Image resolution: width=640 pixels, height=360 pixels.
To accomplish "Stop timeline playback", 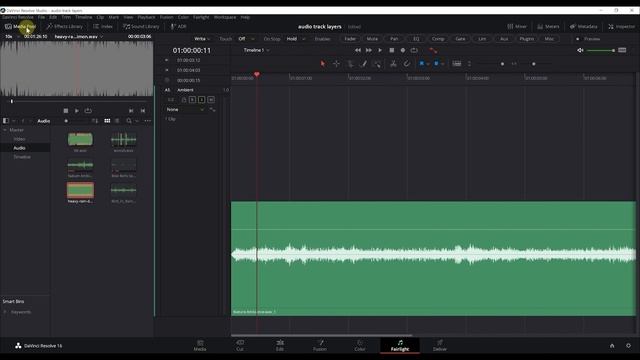I will [x=391, y=50].
